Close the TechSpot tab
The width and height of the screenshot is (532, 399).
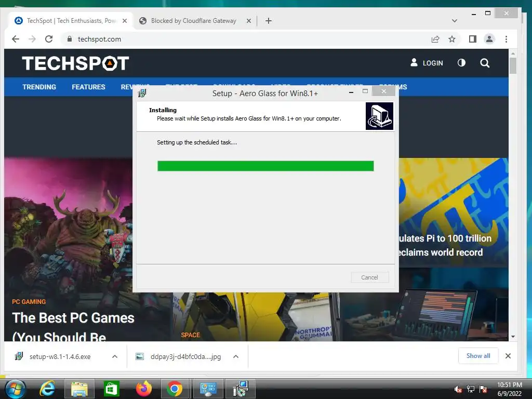[x=125, y=21]
